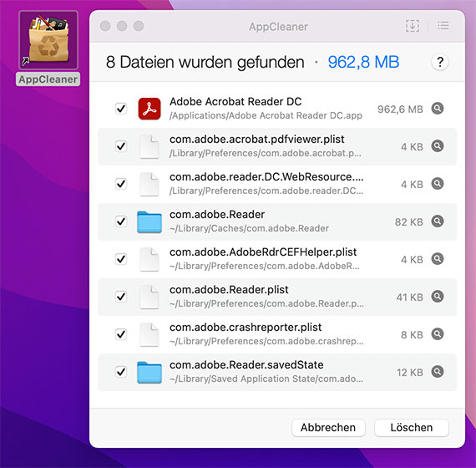The height and width of the screenshot is (468, 476).
Task: Open the AppCleaner desktop shortcut icon
Action: click(48, 40)
